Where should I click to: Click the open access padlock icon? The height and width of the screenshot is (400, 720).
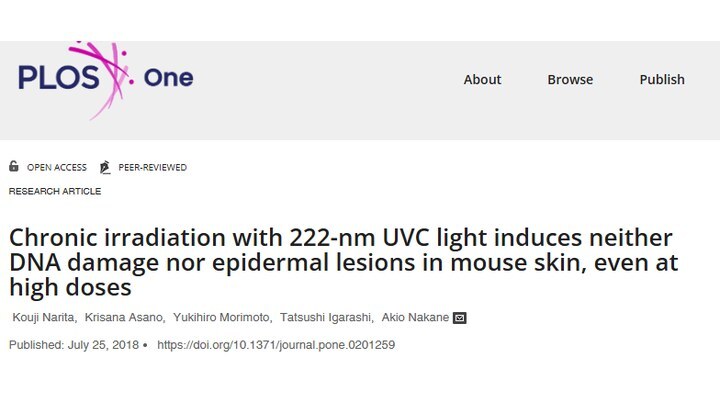tap(14, 166)
